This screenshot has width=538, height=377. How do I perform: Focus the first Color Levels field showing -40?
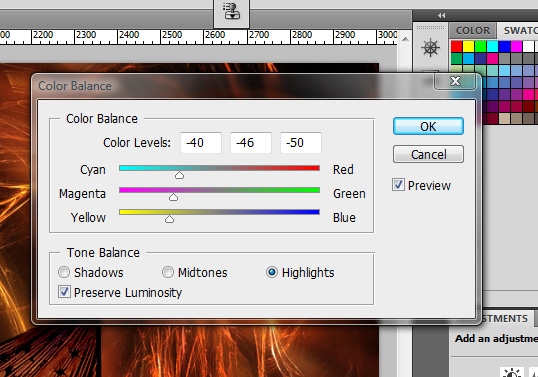click(201, 143)
